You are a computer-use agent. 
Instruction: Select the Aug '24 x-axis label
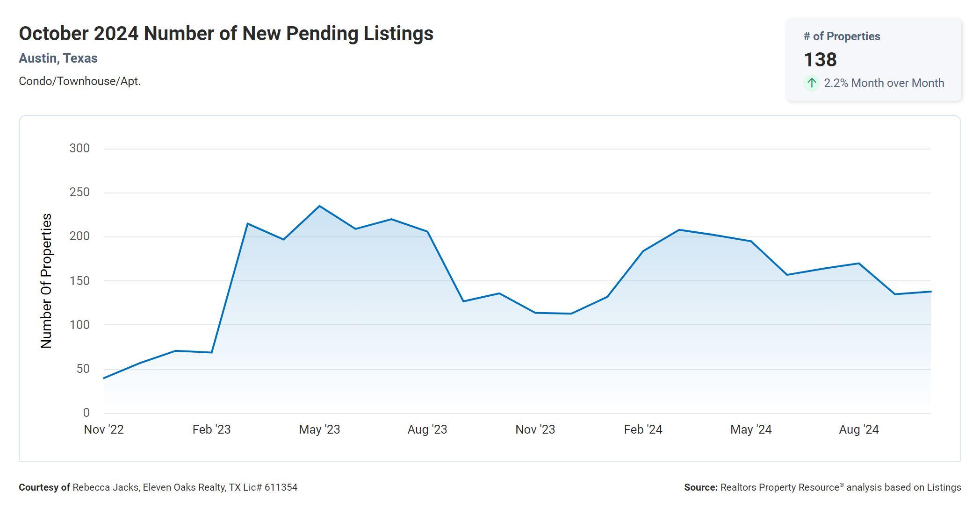pos(859,429)
